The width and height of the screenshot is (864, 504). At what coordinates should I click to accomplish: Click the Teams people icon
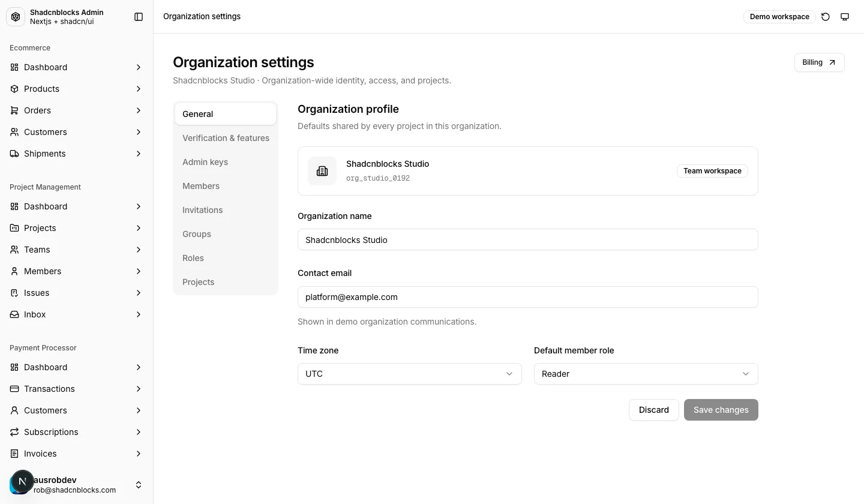coord(14,250)
